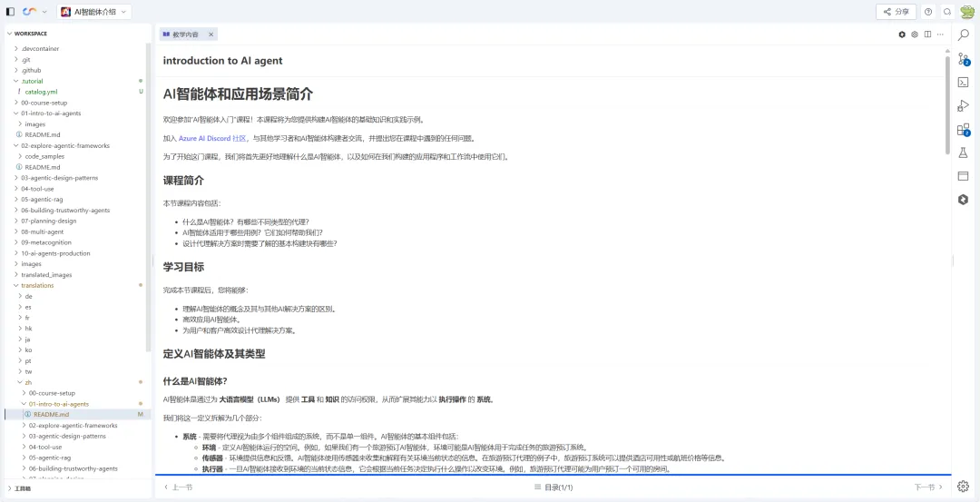Expand the translated_images folder
Viewport: 980px width, 502px height.
[46, 275]
